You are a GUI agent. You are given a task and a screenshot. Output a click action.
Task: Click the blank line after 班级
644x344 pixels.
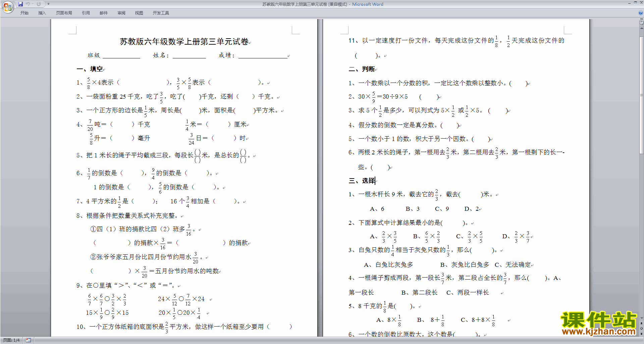point(121,56)
